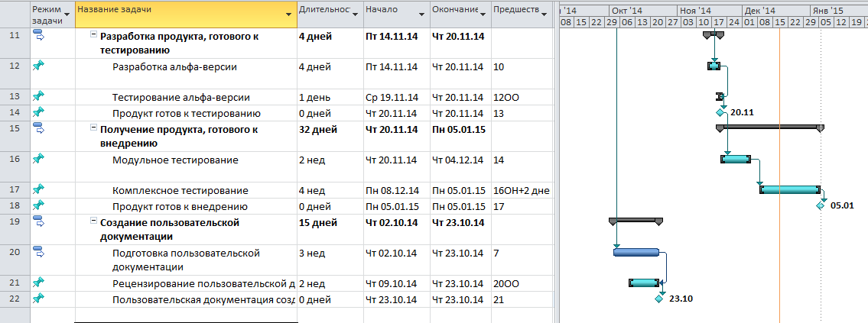Screen dimensions: 868x323
Task: Click the pin task-mode icon in row 12
Action: (x=38, y=66)
